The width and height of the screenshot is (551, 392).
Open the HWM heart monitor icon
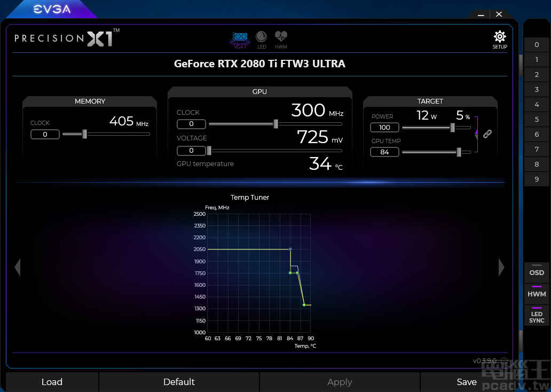[281, 40]
